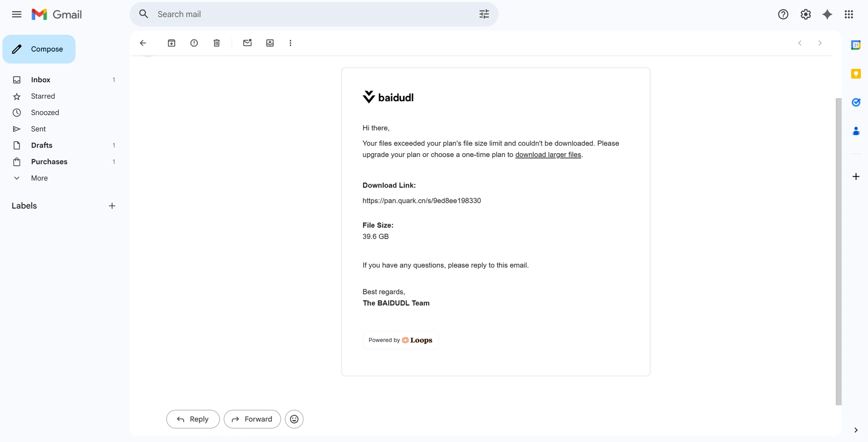
Task: Click the baidudl logo in email
Action: tap(388, 97)
